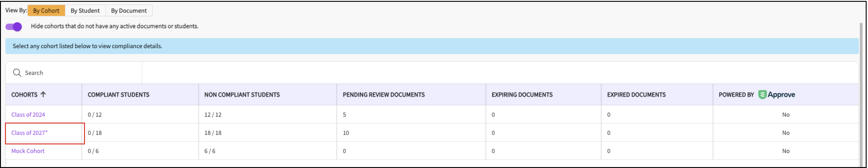This screenshot has height=168, width=868.
Task: Click pending review count 10 for Class of 2027
Action: tap(346, 133)
